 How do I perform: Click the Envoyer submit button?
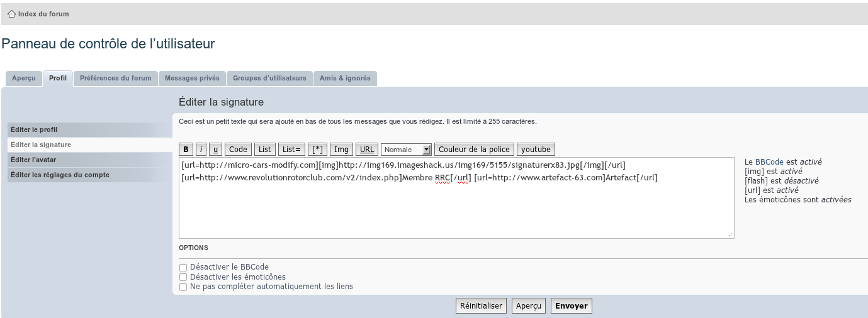pyautogui.click(x=571, y=306)
